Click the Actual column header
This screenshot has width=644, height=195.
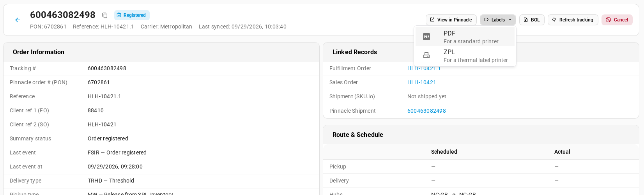pyautogui.click(x=562, y=152)
